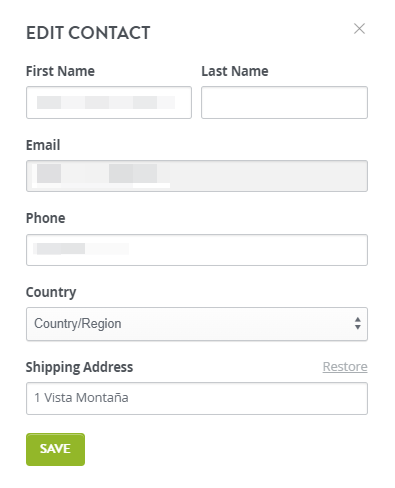Click into the First Name input field
Viewport: 395px width, 488px height.
pos(109,102)
